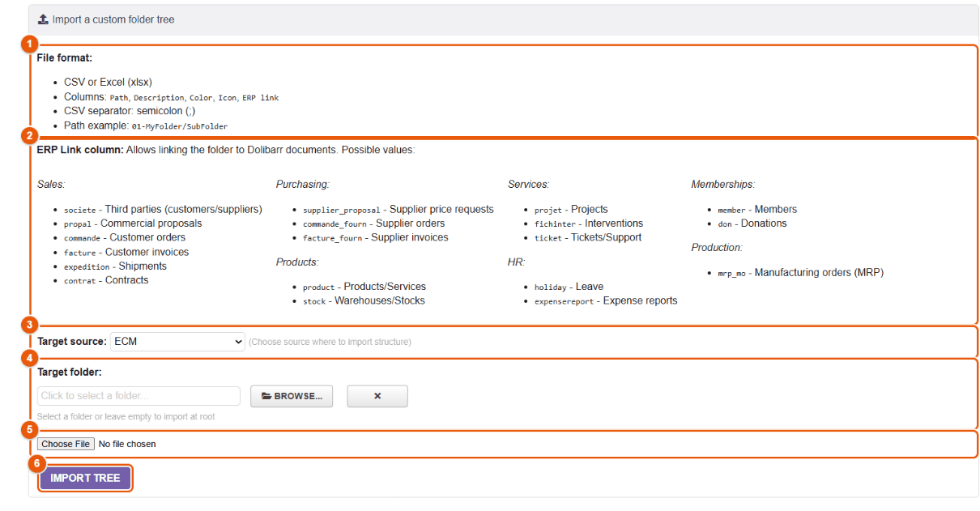The height and width of the screenshot is (511, 980).
Task: Click 'supplier_proposal - Supplier price requests' entry
Action: (398, 210)
